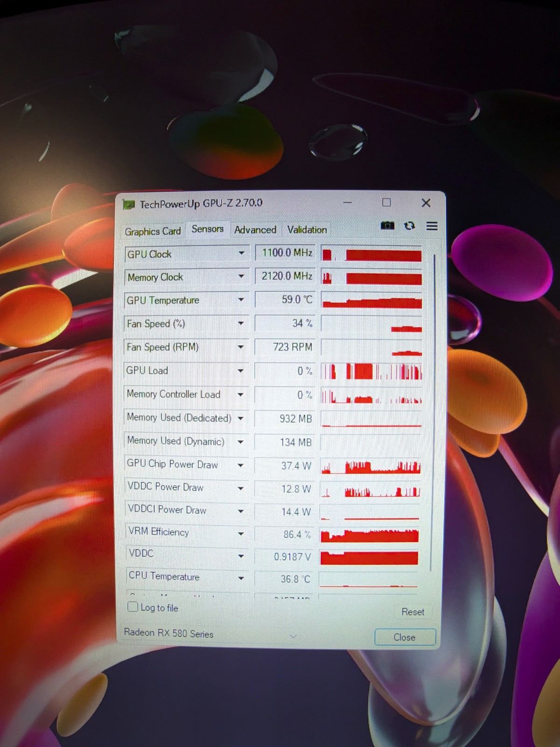Expand the GPU Chip Power Draw dropdown
Viewport: 560px width, 747px height.
[241, 465]
